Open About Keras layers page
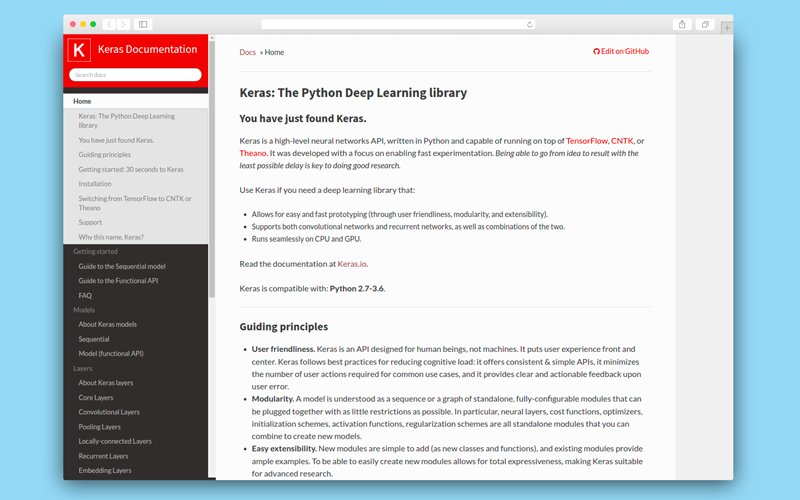The height and width of the screenshot is (500, 800). 106,383
